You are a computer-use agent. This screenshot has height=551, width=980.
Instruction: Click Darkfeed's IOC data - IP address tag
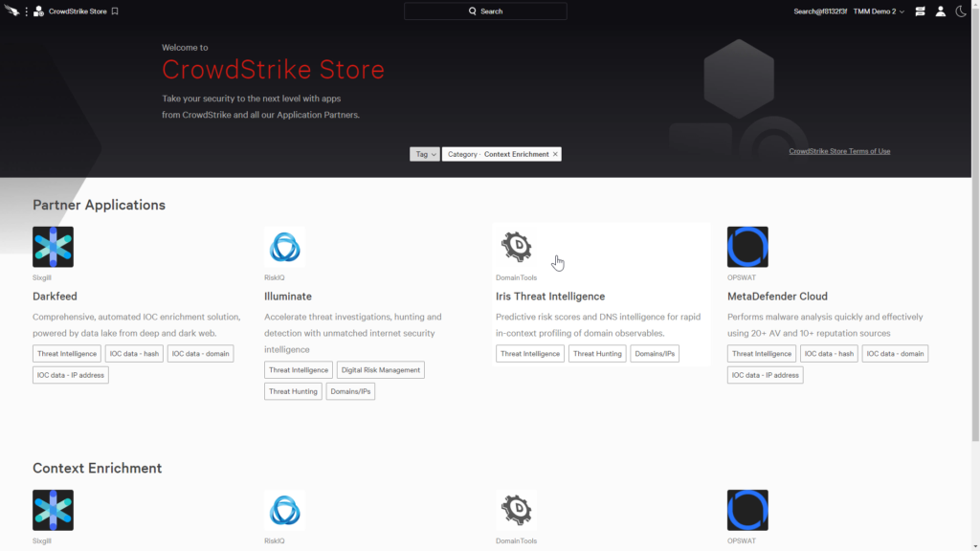pyautogui.click(x=71, y=375)
